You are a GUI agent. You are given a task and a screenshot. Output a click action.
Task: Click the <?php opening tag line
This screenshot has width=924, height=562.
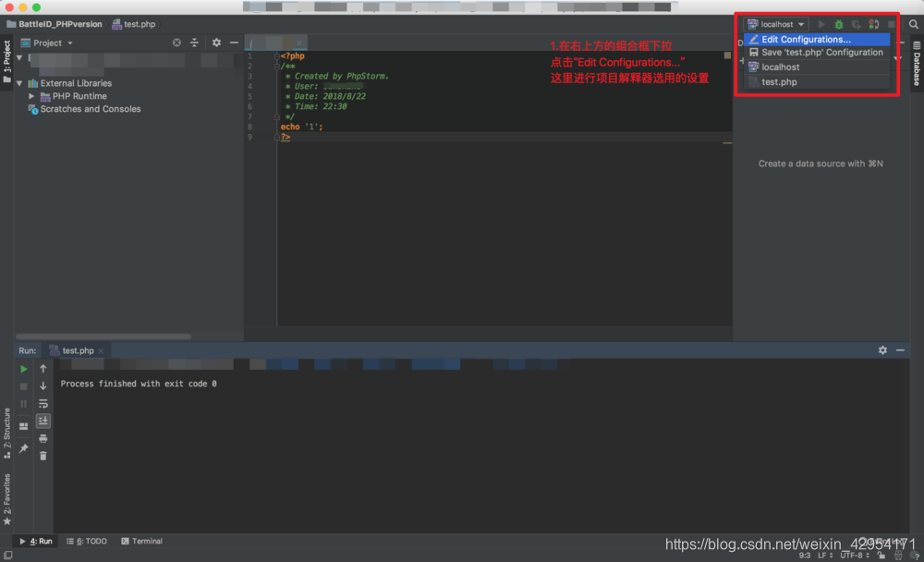click(293, 56)
